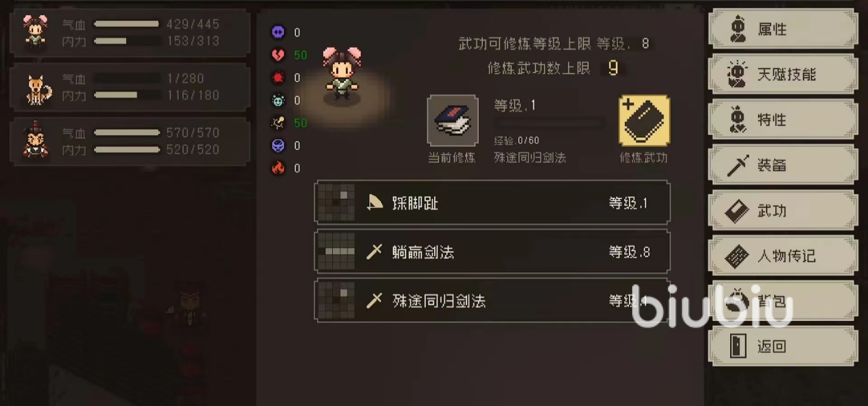Select the 躺赢剑法 skill entry

click(x=492, y=252)
